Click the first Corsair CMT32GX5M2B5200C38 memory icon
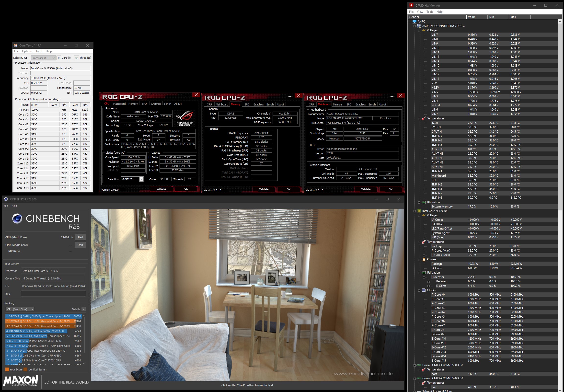The image size is (564, 392). click(419, 365)
